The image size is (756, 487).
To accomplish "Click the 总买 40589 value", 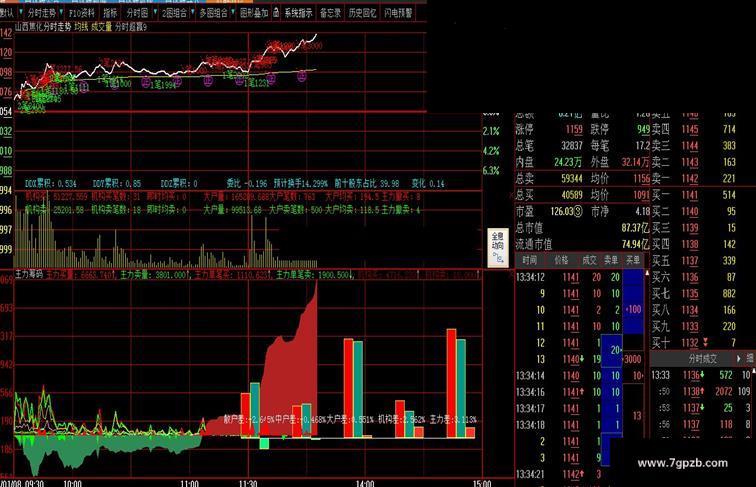I will pos(572,195).
